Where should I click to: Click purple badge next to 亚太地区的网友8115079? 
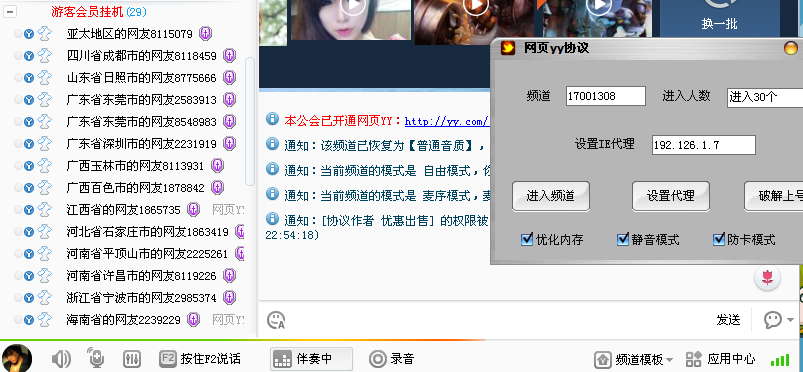coord(205,34)
